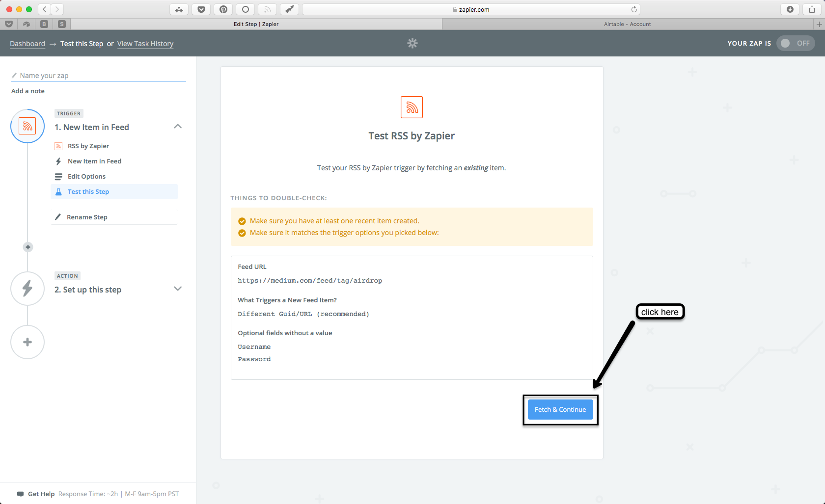Click the sixth Safari extension icon
Screen dimensions: 825x504
[290, 9]
